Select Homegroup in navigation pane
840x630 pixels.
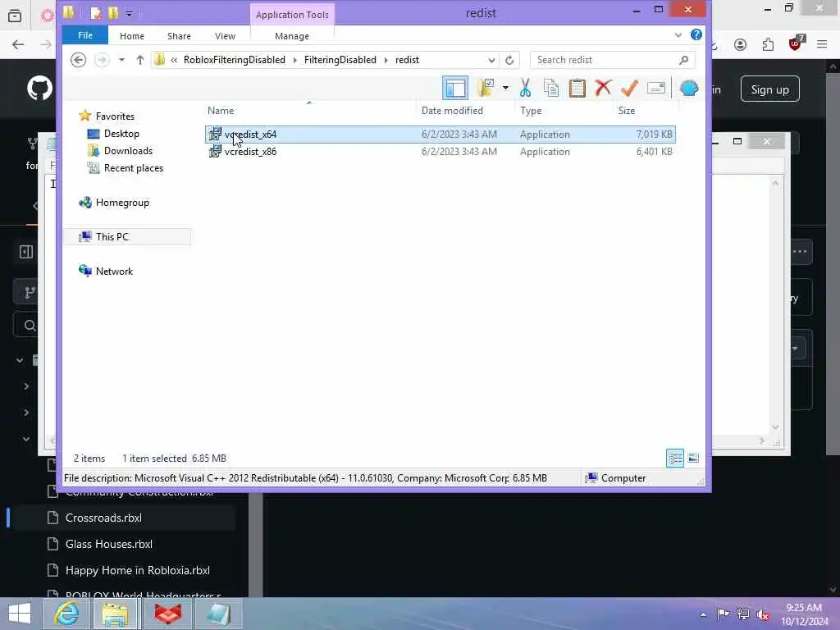(x=122, y=203)
